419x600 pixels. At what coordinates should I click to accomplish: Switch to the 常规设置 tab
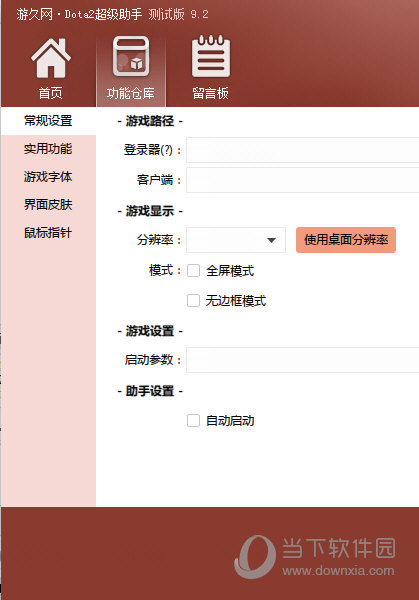(x=48, y=121)
